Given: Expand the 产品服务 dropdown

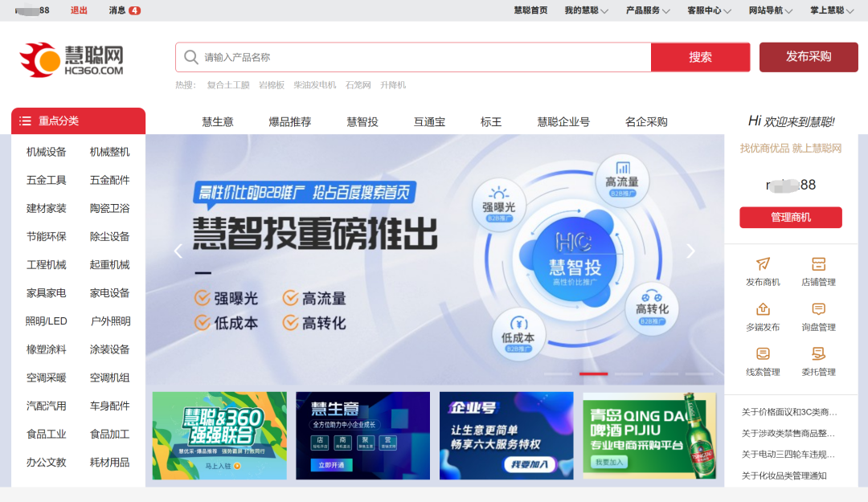Looking at the screenshot, I should (x=648, y=10).
